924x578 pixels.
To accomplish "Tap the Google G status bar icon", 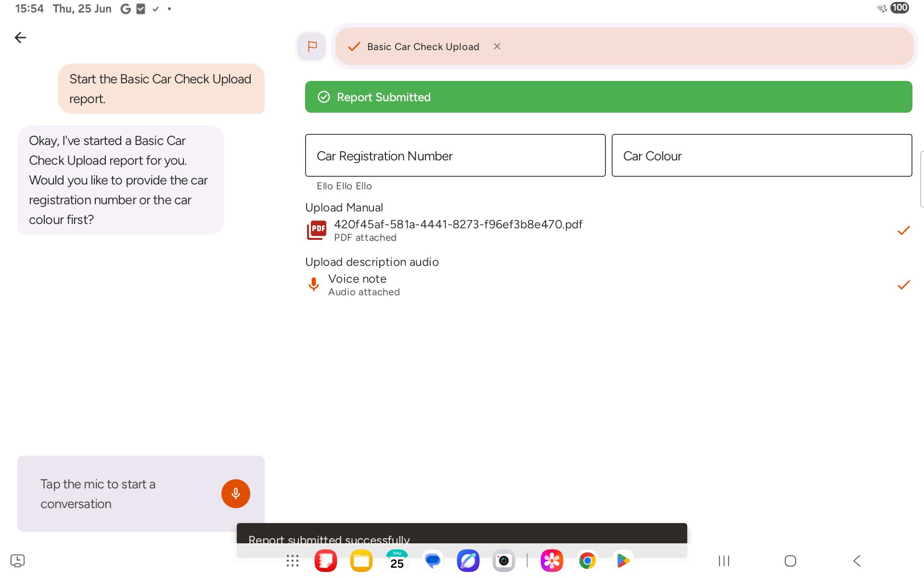I will click(126, 9).
